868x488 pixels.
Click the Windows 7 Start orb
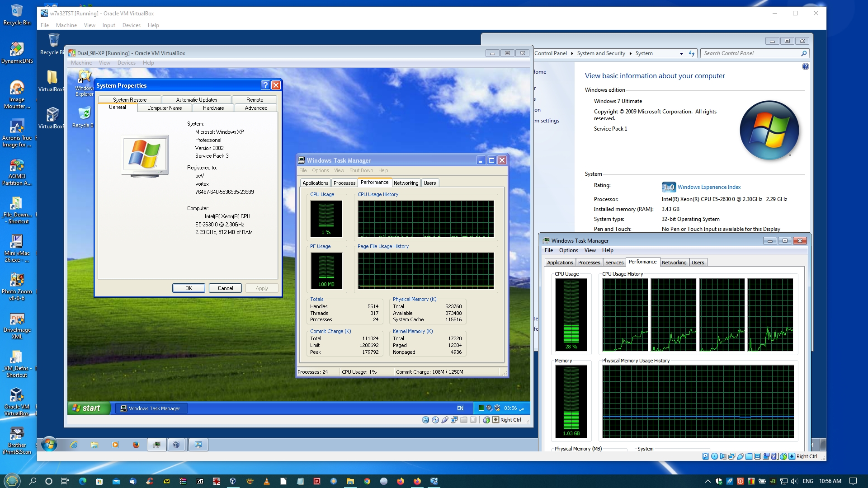tap(49, 445)
